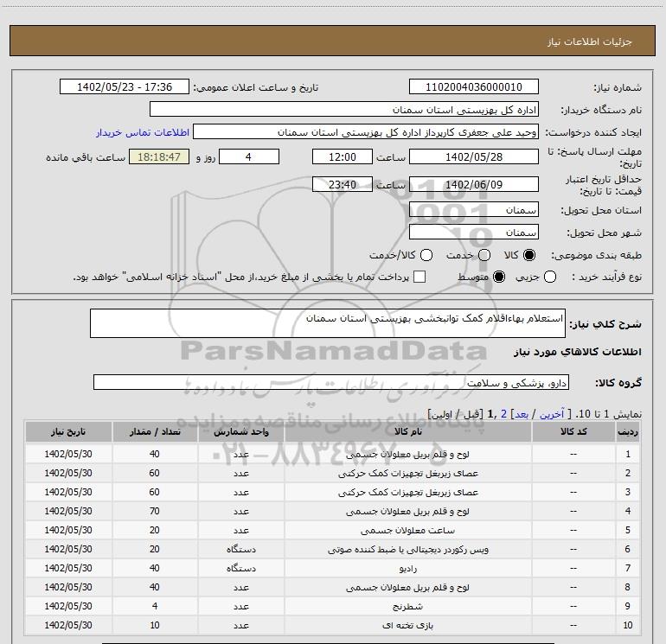This screenshot has height=644, width=666.
Task: Click the تاریخ نیاز column header
Action: (x=68, y=431)
